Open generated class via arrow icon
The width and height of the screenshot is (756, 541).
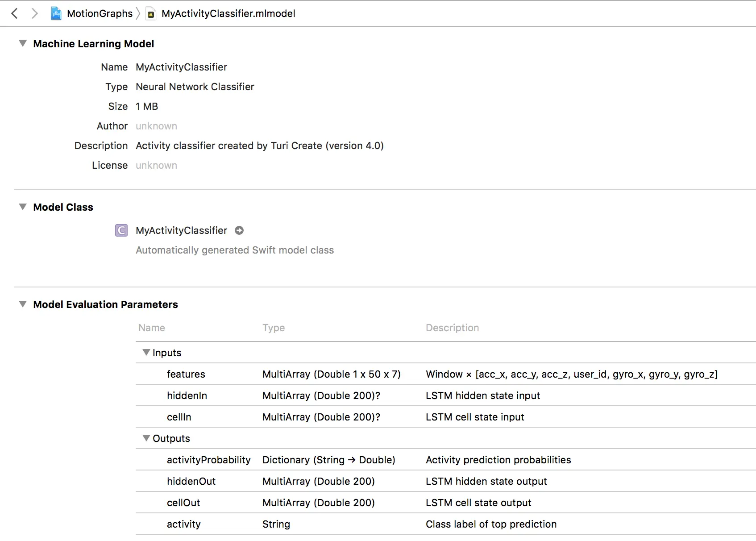(x=239, y=230)
